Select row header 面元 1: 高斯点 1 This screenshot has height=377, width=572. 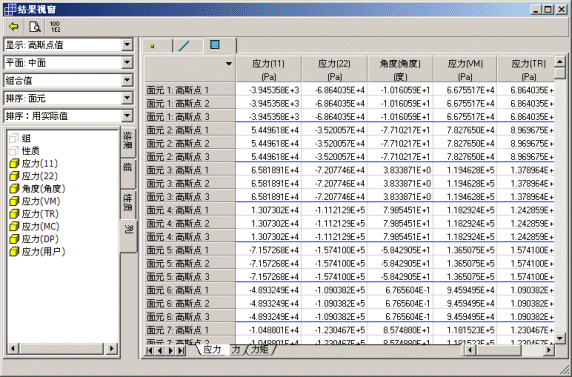point(190,90)
